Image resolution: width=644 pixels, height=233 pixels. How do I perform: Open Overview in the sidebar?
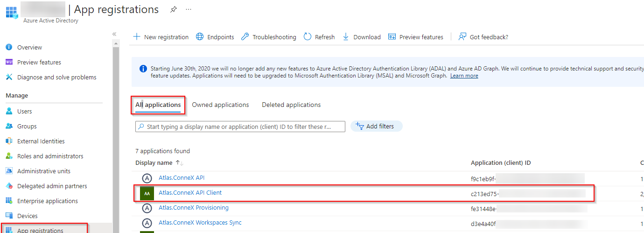pos(29,47)
